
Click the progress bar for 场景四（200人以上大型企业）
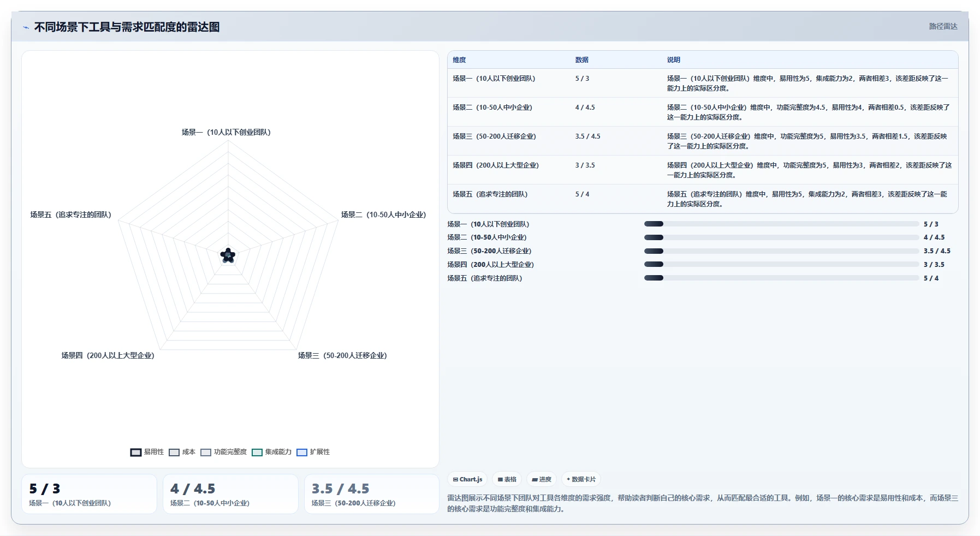[x=781, y=264]
